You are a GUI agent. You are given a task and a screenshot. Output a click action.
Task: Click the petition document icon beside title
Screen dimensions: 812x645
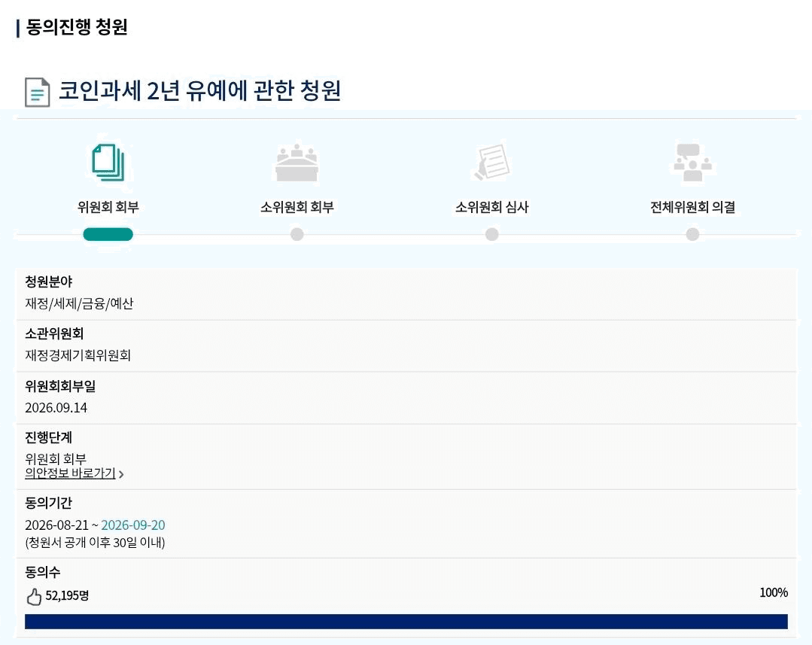38,93
